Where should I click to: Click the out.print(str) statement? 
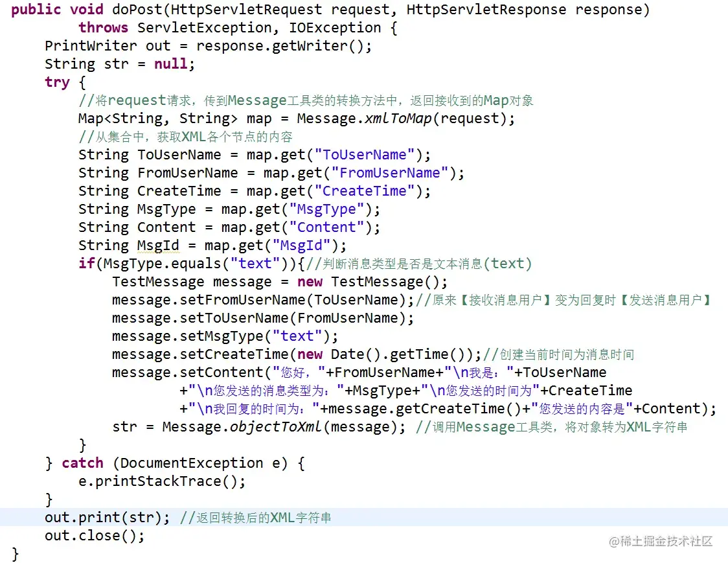pos(108,517)
